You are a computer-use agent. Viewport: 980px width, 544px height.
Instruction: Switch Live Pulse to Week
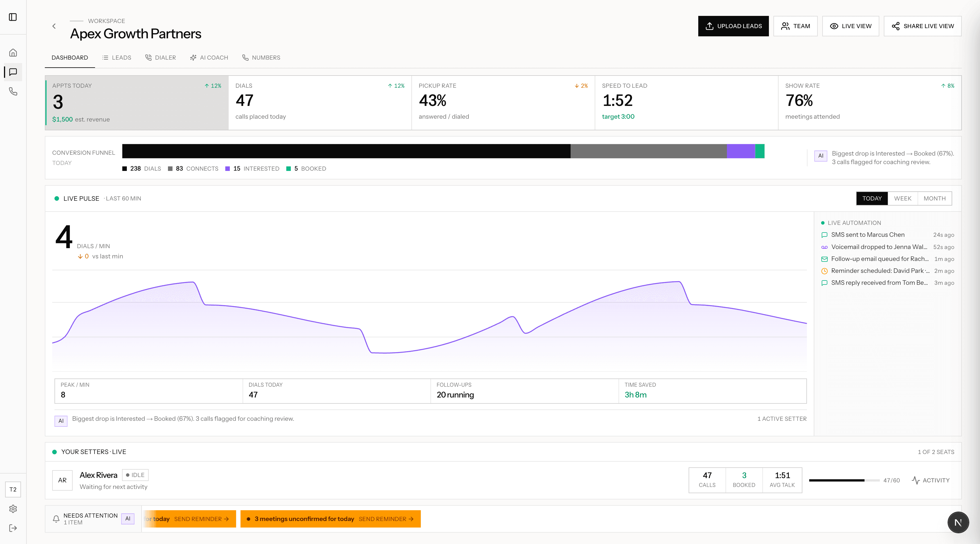[903, 198]
